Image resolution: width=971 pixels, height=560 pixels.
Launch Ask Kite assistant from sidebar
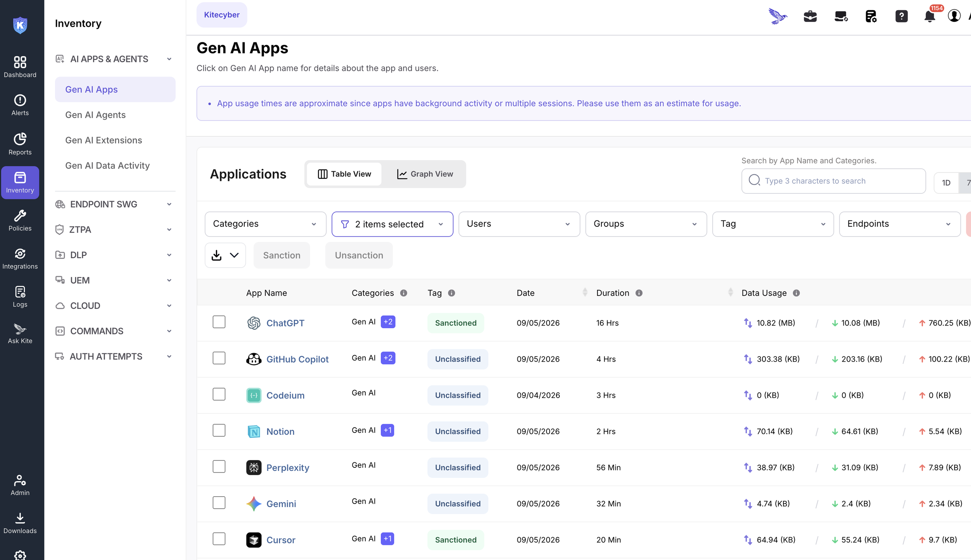click(x=20, y=334)
